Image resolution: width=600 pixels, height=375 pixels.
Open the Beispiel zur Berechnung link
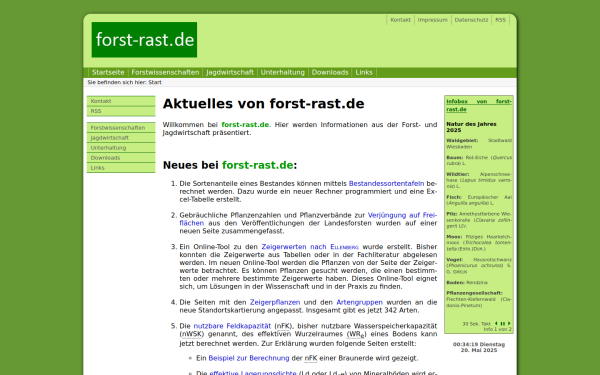point(249,359)
